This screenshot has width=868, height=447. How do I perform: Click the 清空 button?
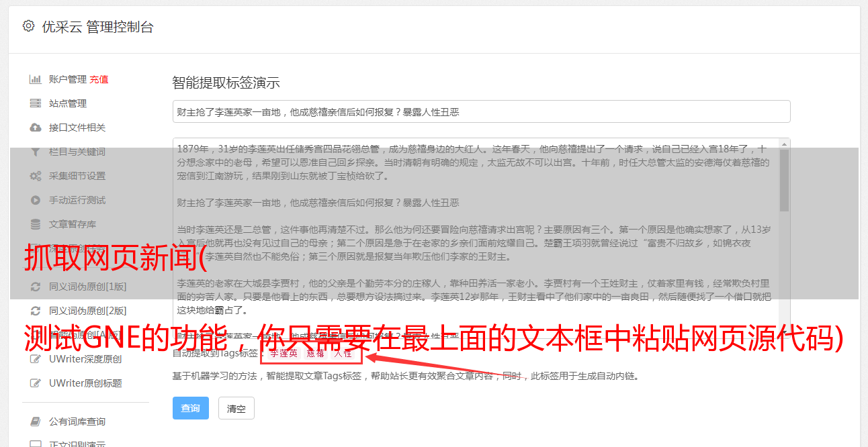pos(236,408)
